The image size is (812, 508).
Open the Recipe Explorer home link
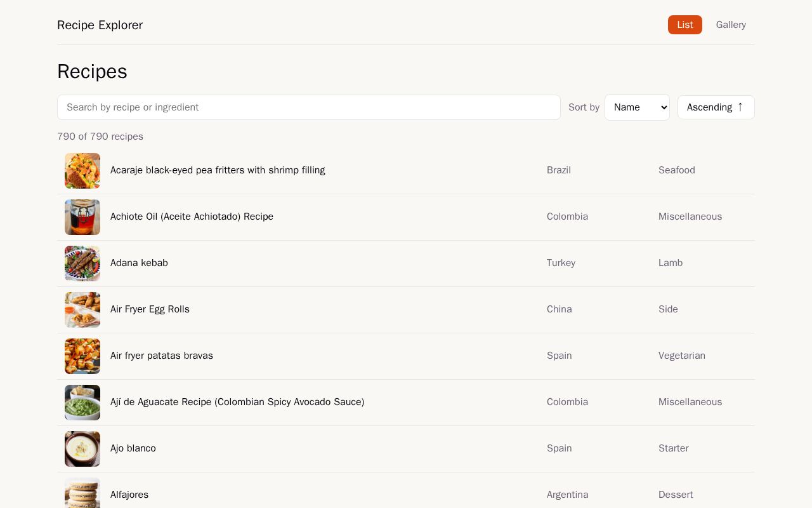[100, 25]
